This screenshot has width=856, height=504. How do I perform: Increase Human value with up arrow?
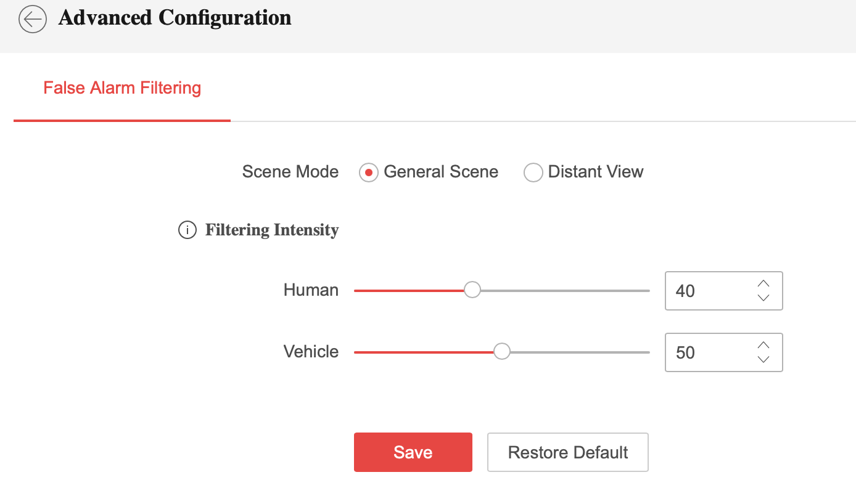[x=763, y=283]
